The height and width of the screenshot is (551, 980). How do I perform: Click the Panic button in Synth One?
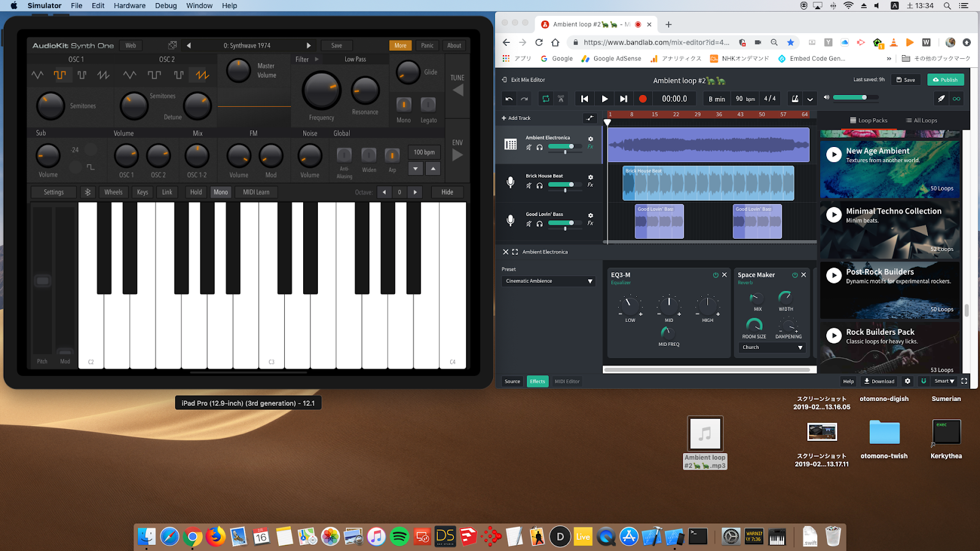pyautogui.click(x=427, y=45)
